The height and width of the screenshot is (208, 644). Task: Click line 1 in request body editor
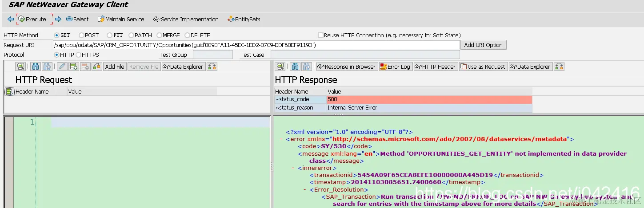(x=160, y=122)
